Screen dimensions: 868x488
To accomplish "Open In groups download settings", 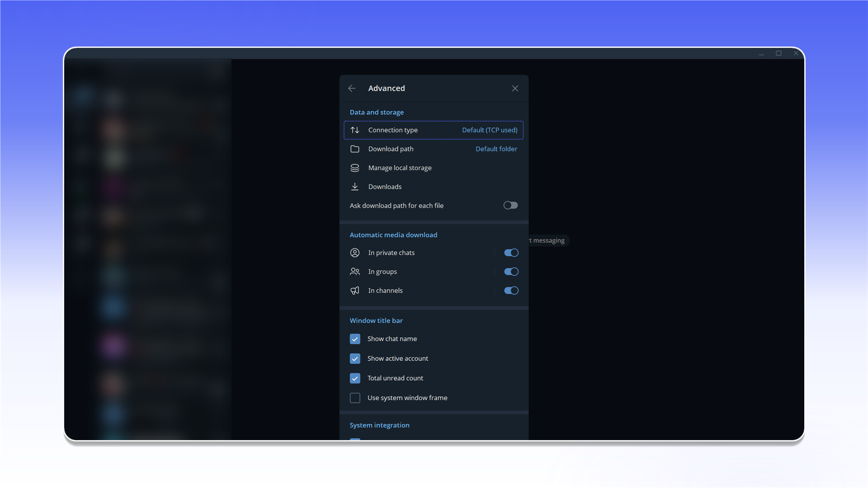I will coord(417,272).
